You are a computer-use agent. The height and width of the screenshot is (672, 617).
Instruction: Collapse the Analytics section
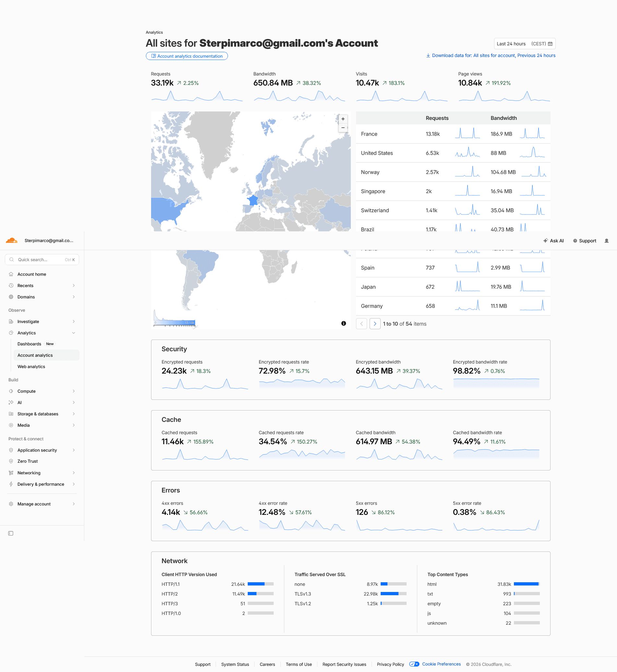[42, 333]
